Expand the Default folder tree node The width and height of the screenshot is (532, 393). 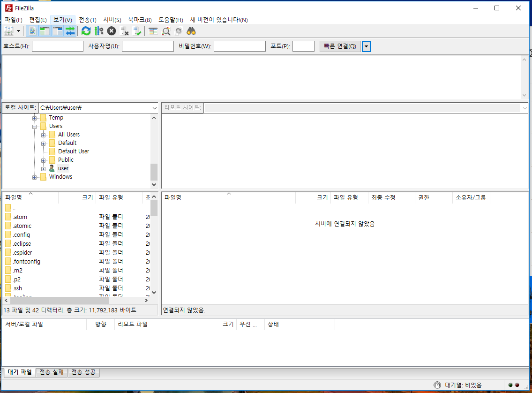[x=43, y=144]
